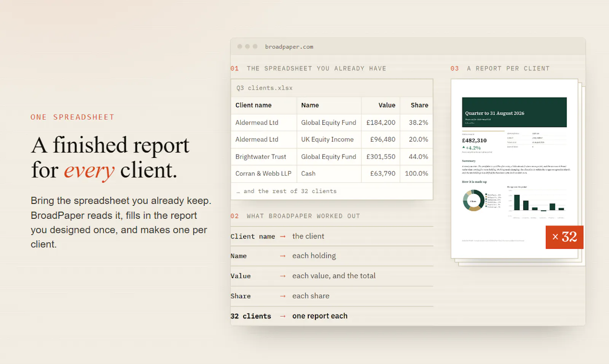Click the donut chart in the report
Viewport: 609px width, 364px height.
pos(473,200)
